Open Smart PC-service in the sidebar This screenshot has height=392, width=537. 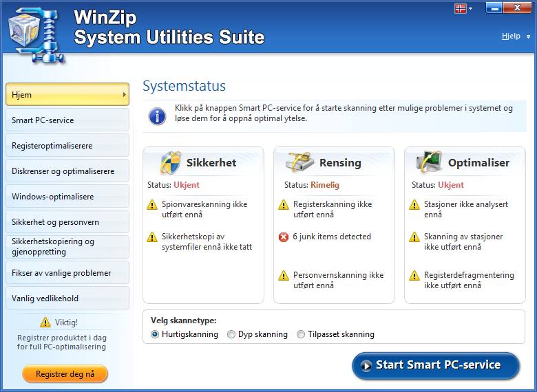(67, 120)
